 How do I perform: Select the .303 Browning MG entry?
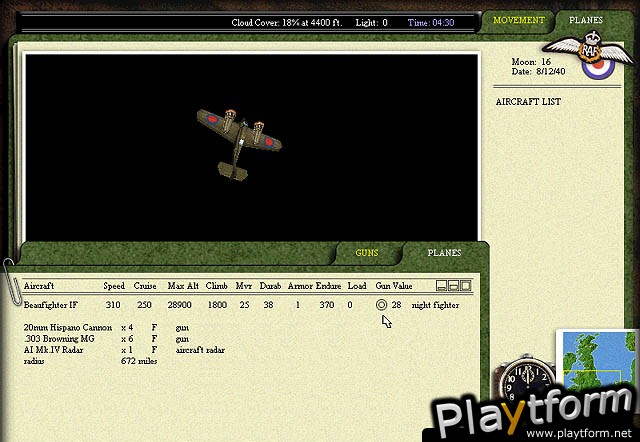pyautogui.click(x=59, y=338)
